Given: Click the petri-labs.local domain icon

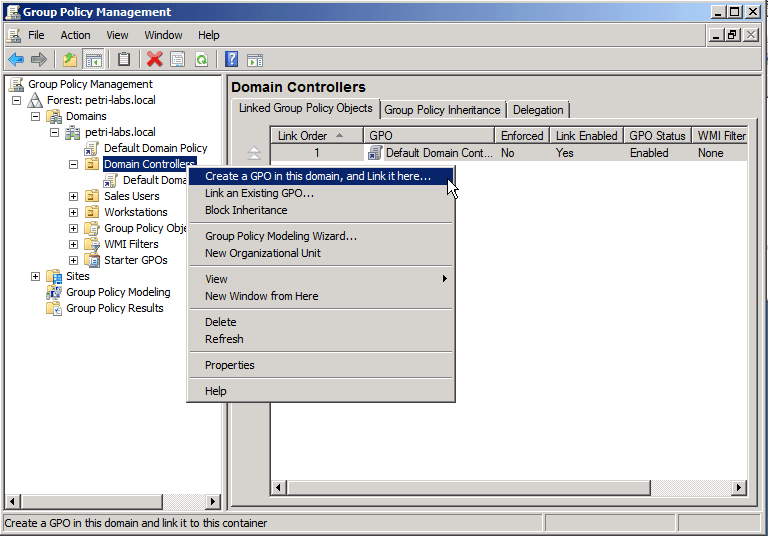Looking at the screenshot, I should (x=72, y=132).
